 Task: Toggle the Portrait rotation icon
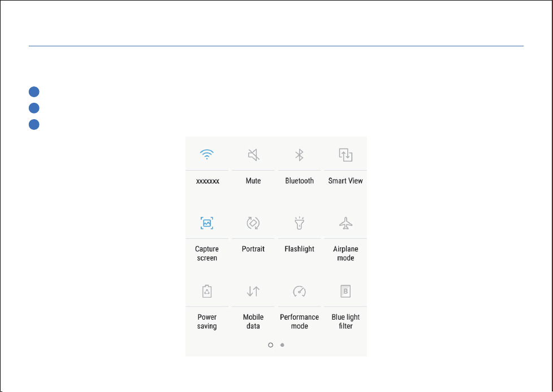point(253,223)
